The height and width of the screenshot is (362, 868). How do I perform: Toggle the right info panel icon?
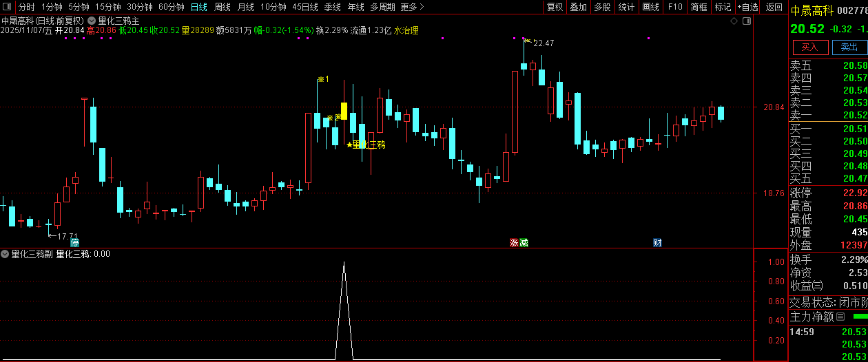pos(747,21)
